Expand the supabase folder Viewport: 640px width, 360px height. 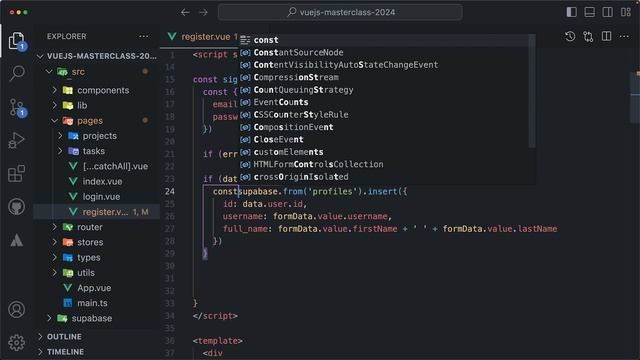click(x=97, y=318)
